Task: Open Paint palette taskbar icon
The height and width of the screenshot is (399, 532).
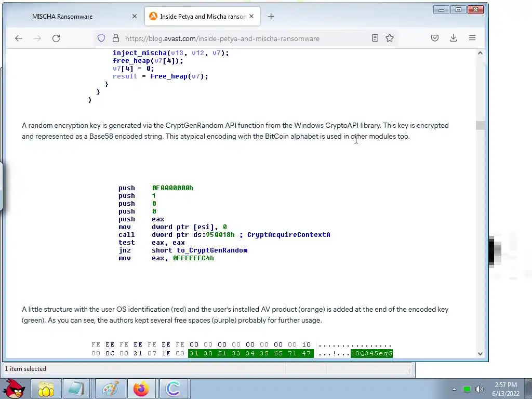Action: pos(110,389)
